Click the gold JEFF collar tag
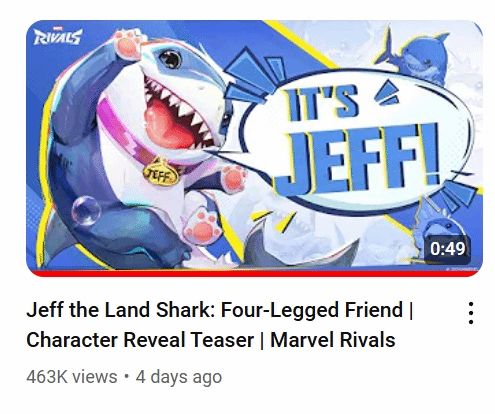This screenshot has width=495, height=414. 161,172
